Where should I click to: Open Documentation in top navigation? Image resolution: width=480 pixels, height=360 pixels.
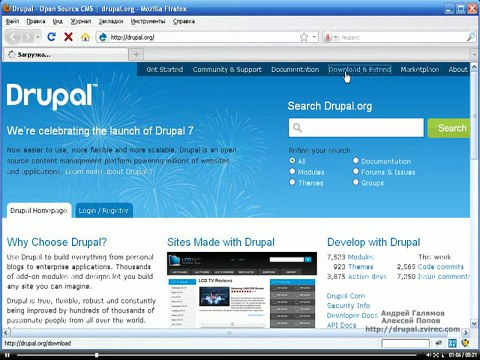pyautogui.click(x=295, y=69)
